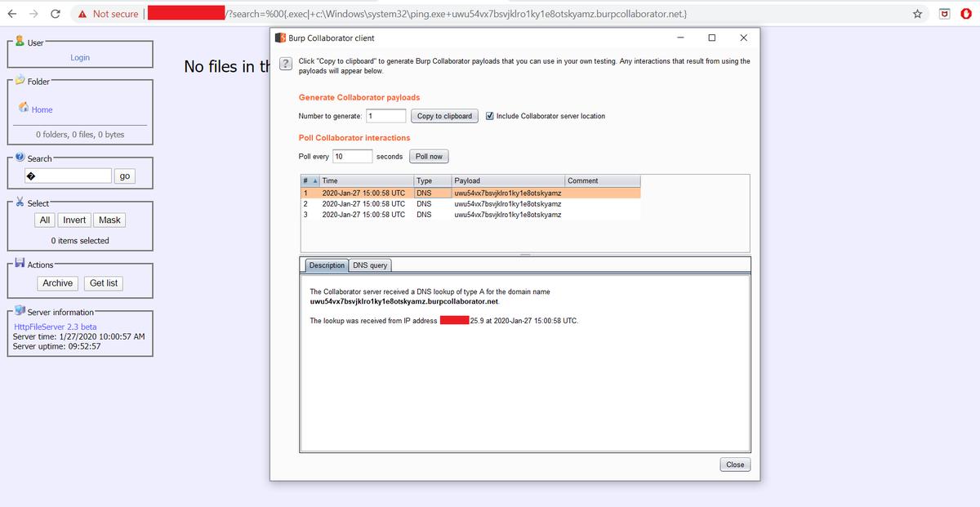Click the '0 folders, 0 files, 0 bytes' text

click(80, 135)
